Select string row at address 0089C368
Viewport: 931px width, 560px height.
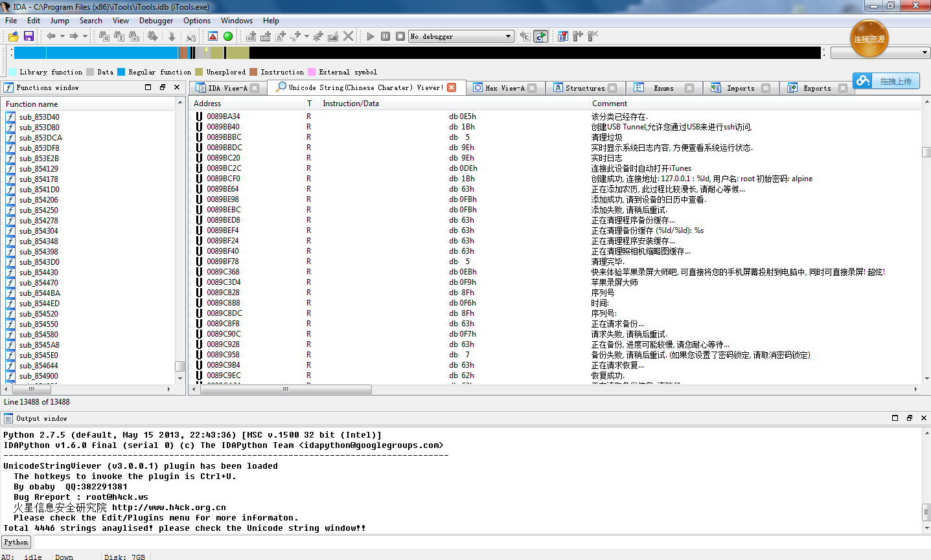point(555,272)
